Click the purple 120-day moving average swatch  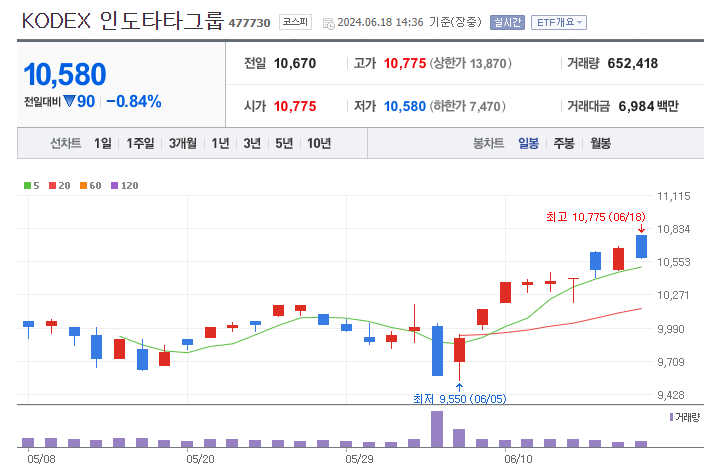(114, 185)
